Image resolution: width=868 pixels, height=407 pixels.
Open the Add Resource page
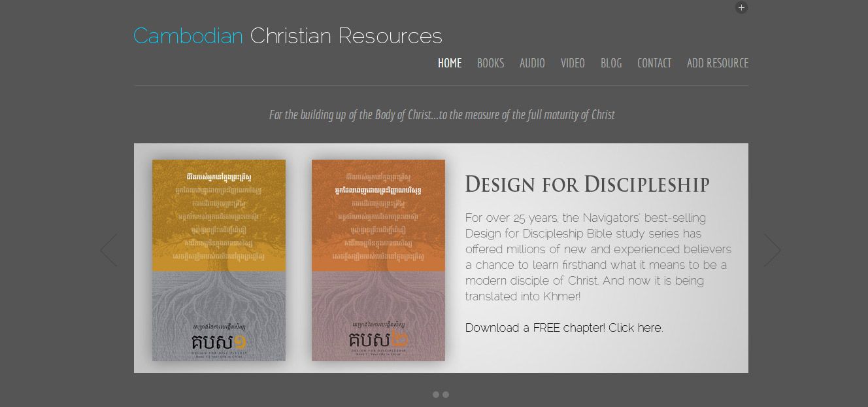[x=718, y=63]
